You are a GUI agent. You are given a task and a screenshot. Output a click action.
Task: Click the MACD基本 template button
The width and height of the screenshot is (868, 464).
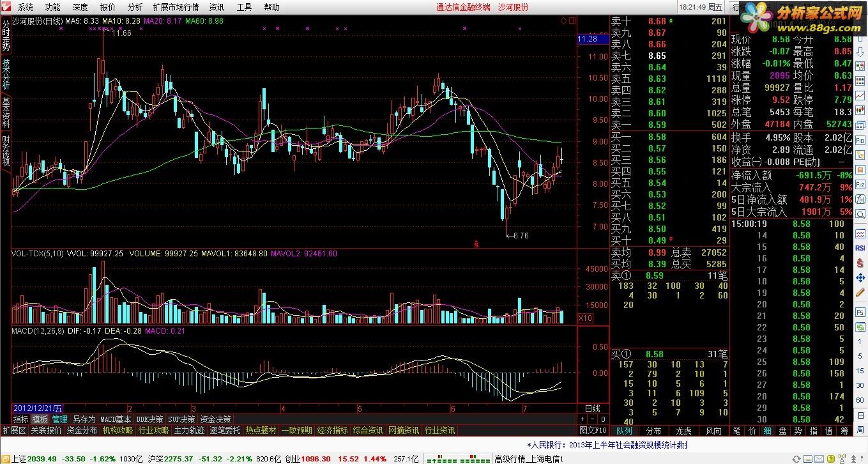pyautogui.click(x=116, y=419)
